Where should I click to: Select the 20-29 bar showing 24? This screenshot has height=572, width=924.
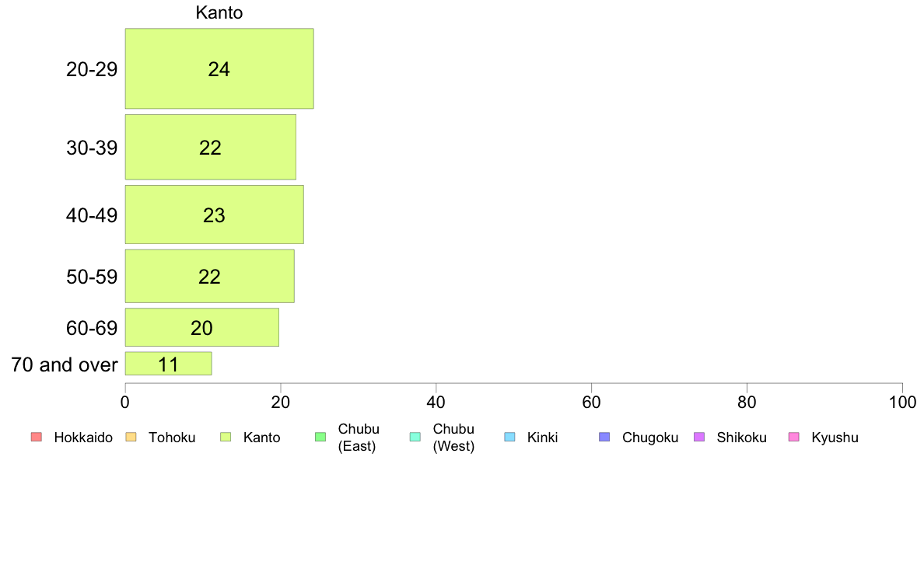219,68
